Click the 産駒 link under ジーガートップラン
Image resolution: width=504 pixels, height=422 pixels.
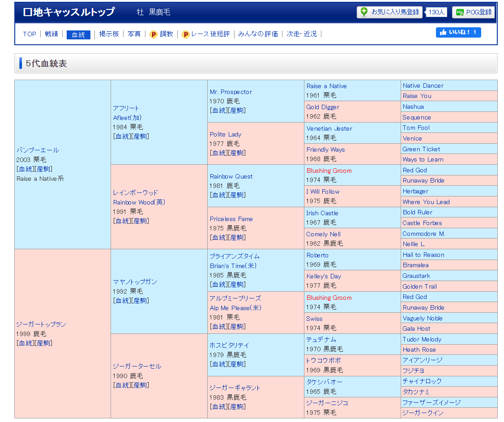43,343
